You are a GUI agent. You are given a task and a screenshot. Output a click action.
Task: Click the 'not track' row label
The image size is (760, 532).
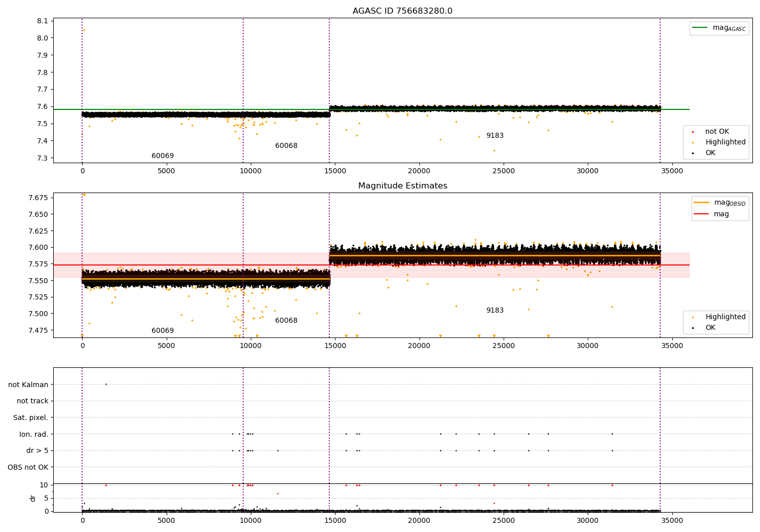32,401
